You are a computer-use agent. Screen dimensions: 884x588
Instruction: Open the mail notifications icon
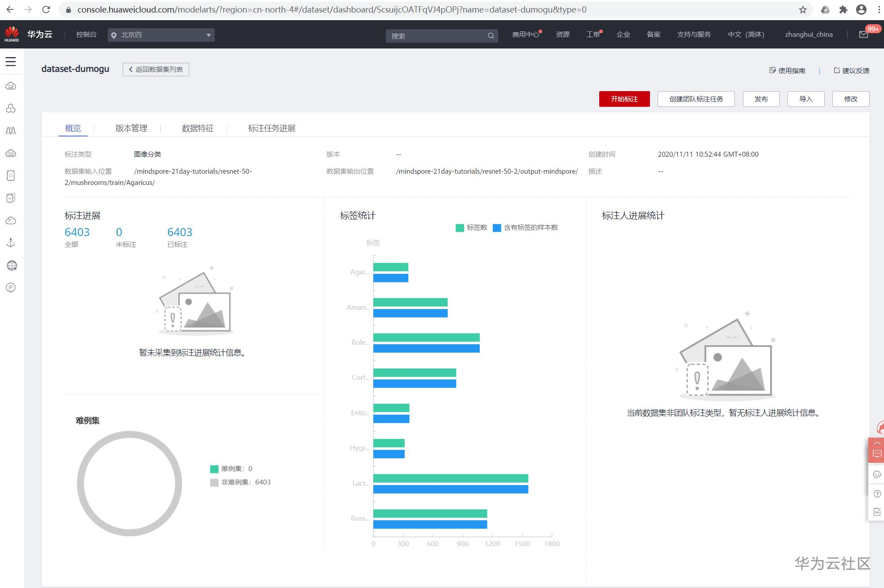click(x=863, y=35)
